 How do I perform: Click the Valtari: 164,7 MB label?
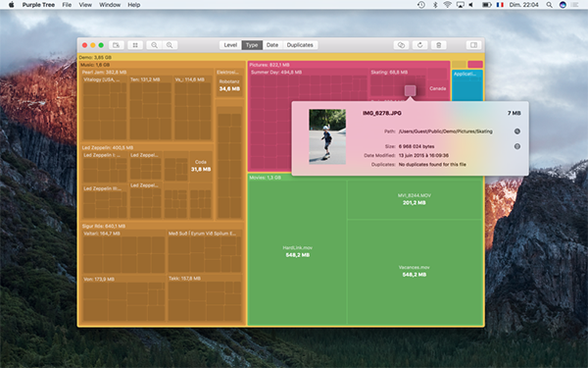(102, 234)
